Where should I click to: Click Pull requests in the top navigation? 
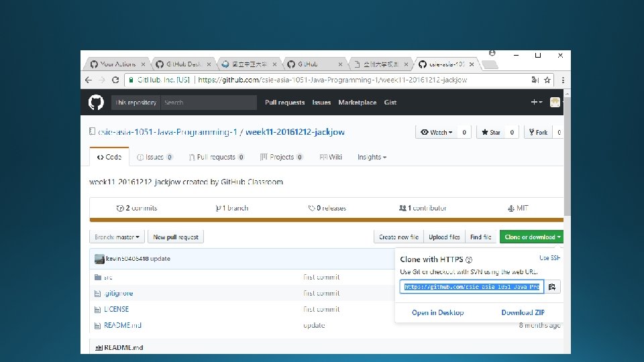point(284,103)
